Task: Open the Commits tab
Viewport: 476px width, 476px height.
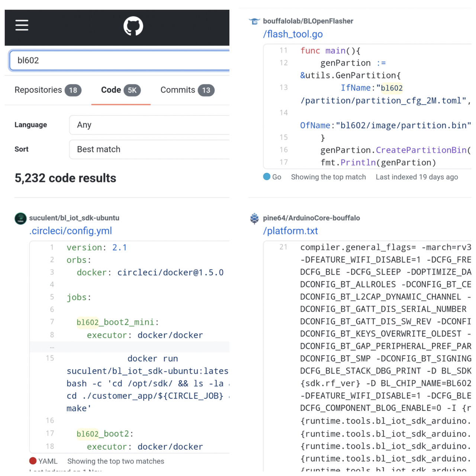Action: pyautogui.click(x=187, y=90)
